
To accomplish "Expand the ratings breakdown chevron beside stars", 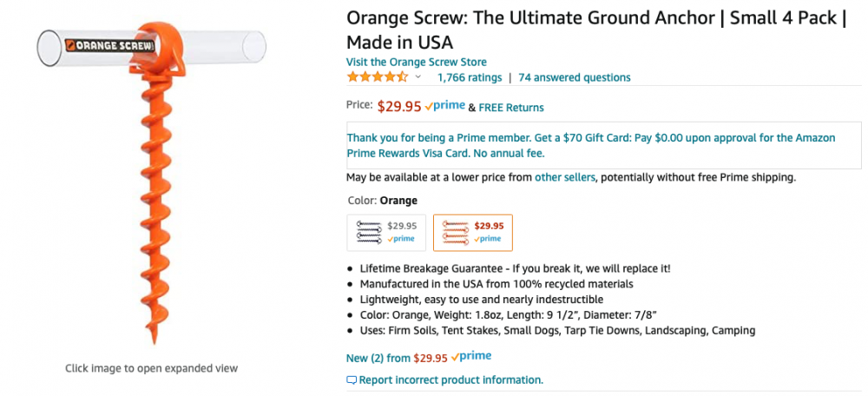I will click(418, 77).
